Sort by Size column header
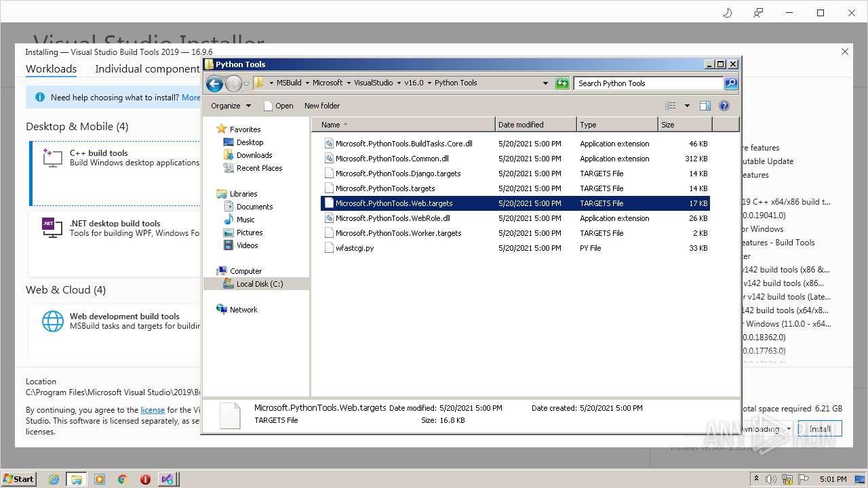 click(685, 125)
